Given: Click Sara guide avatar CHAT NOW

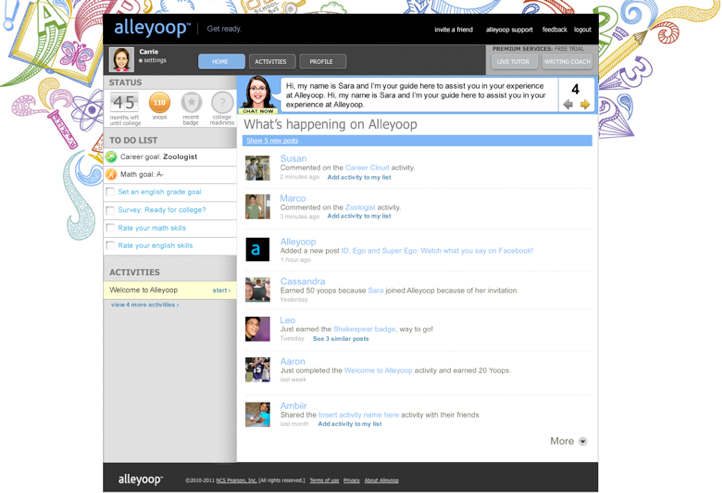Looking at the screenshot, I should (258, 95).
